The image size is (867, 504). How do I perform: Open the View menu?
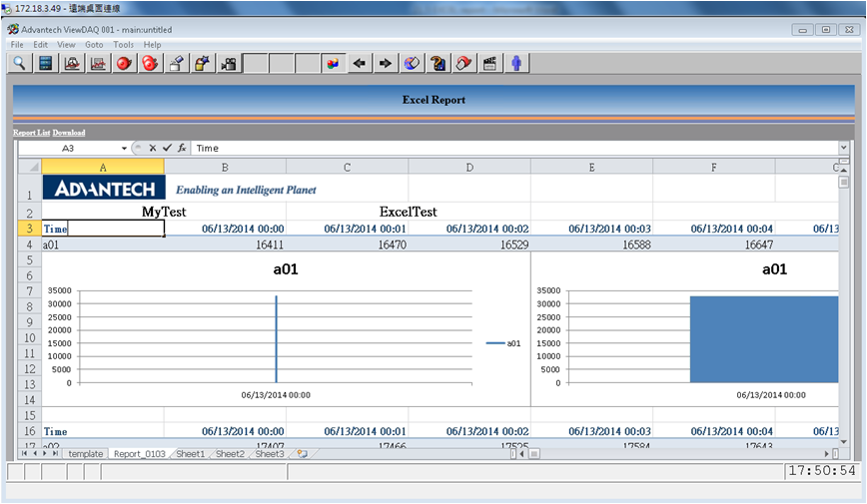66,45
